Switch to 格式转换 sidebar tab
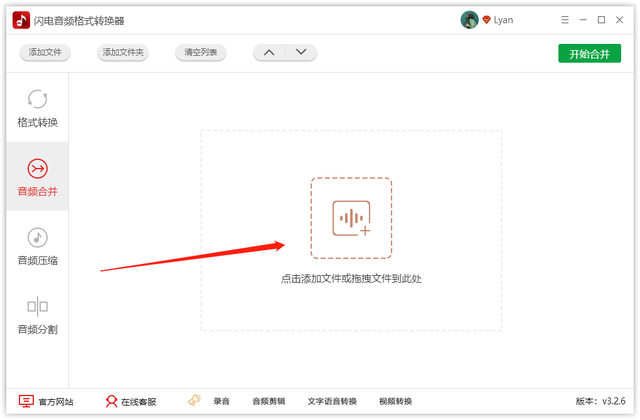The image size is (640, 420). pos(37,108)
